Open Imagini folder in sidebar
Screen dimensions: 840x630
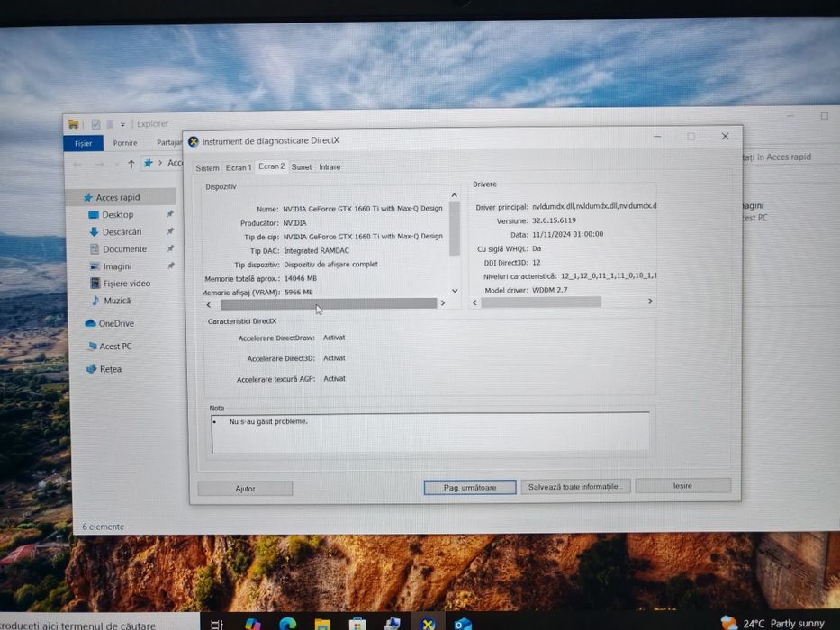coord(117,266)
